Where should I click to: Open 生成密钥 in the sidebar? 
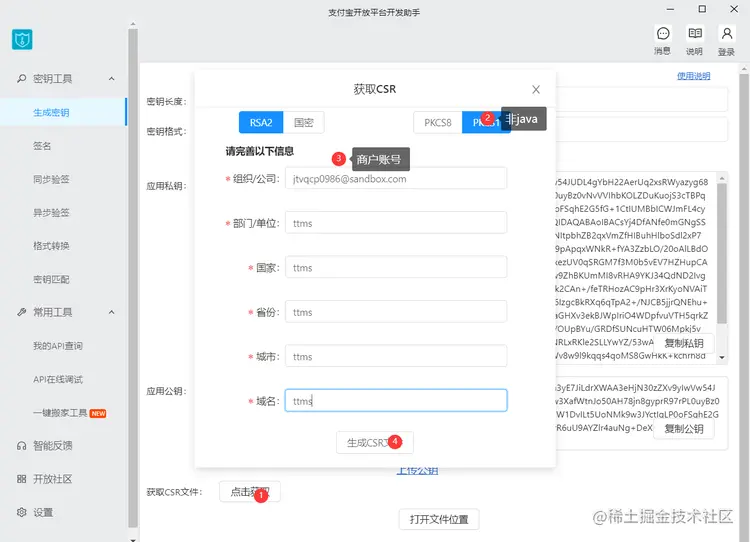pos(63,112)
